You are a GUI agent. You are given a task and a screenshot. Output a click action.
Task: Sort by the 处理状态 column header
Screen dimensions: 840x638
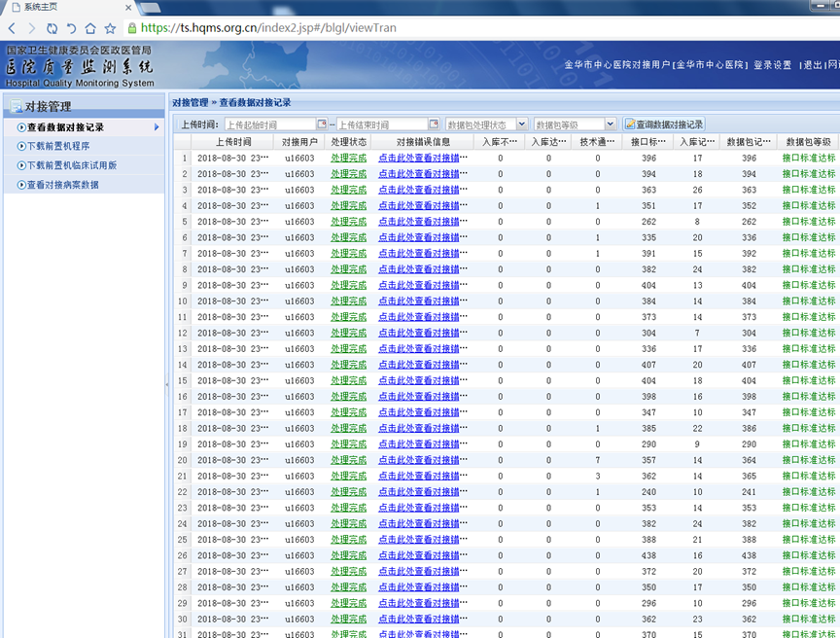pyautogui.click(x=348, y=142)
